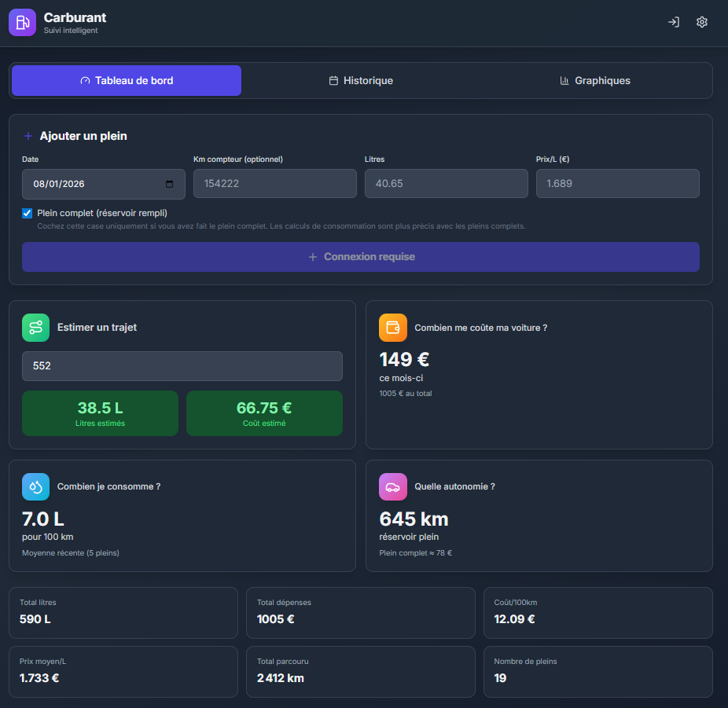Open settings via gear icon
Screen dimensions: 728x708
(x=702, y=22)
